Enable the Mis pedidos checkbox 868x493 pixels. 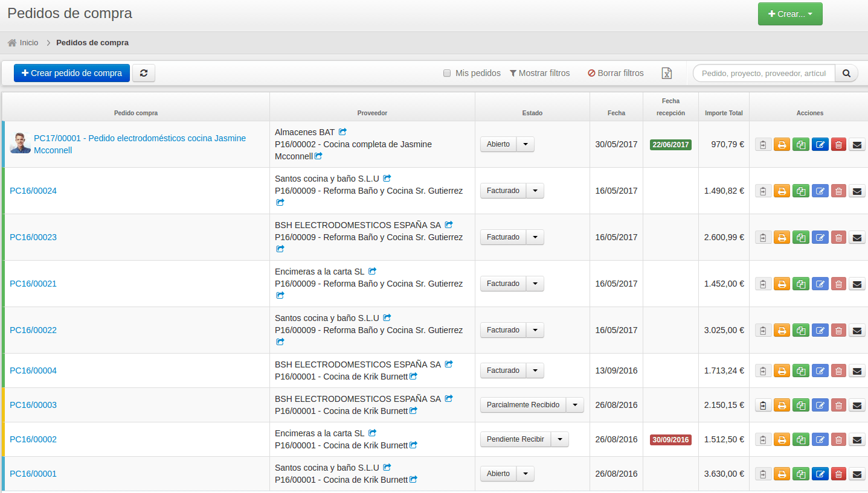(x=447, y=73)
